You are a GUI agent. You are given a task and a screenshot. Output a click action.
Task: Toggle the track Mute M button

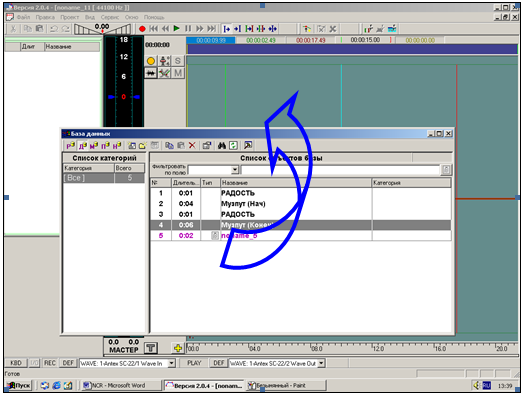[177, 73]
